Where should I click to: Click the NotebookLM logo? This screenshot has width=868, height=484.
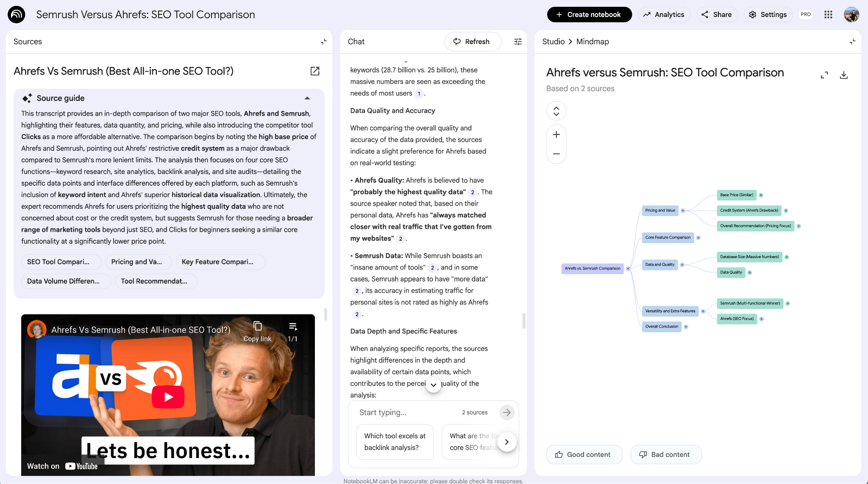pos(16,14)
